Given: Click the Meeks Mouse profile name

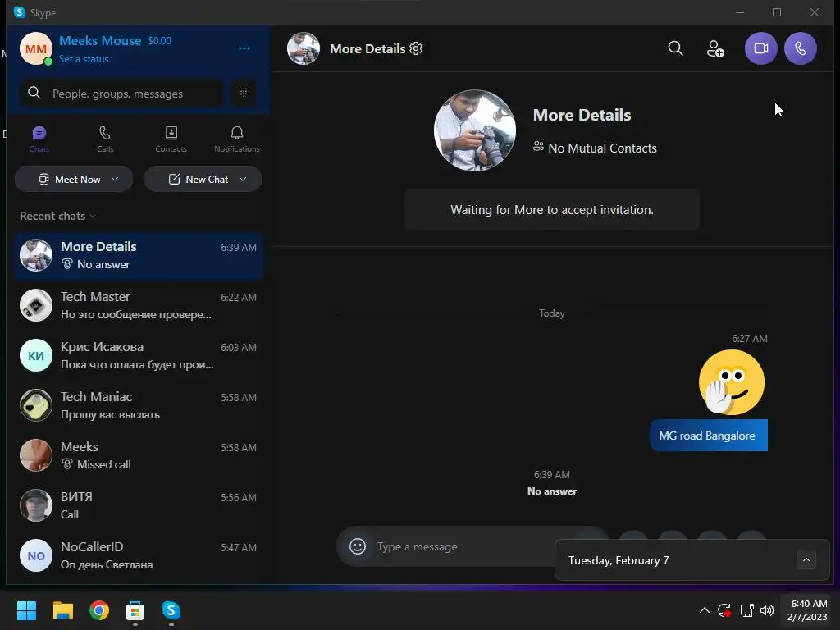Looking at the screenshot, I should tap(100, 41).
